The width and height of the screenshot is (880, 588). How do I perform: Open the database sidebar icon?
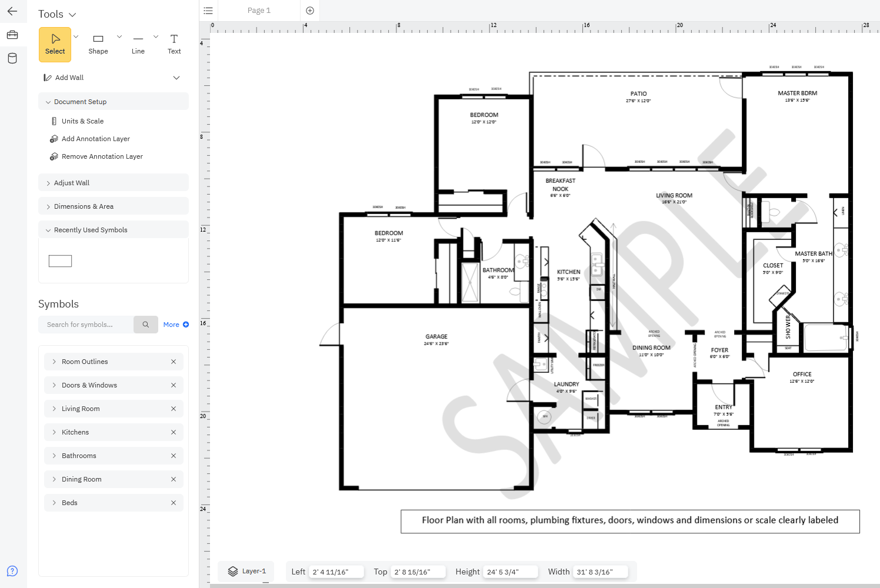(x=12, y=58)
